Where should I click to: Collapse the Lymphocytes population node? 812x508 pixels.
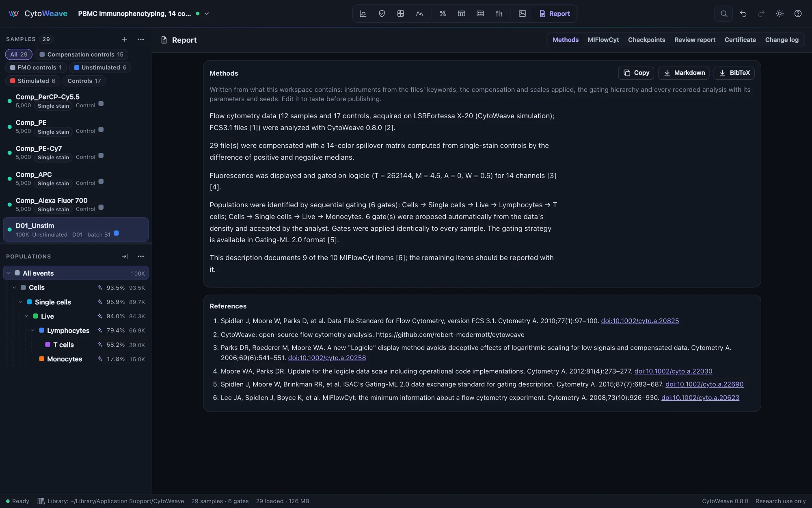(32, 330)
